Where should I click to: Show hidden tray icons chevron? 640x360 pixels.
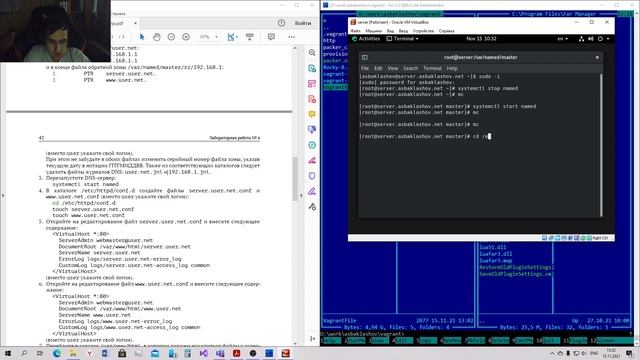pyautogui.click(x=552, y=353)
